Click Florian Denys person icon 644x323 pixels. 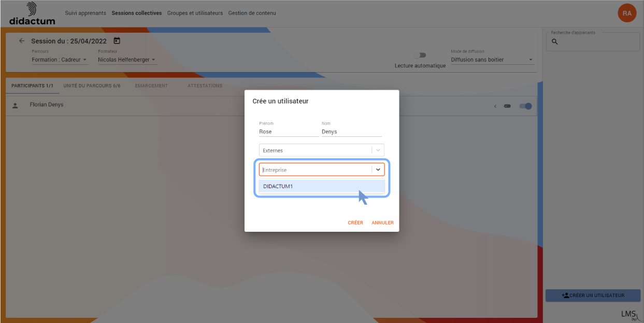[15, 105]
